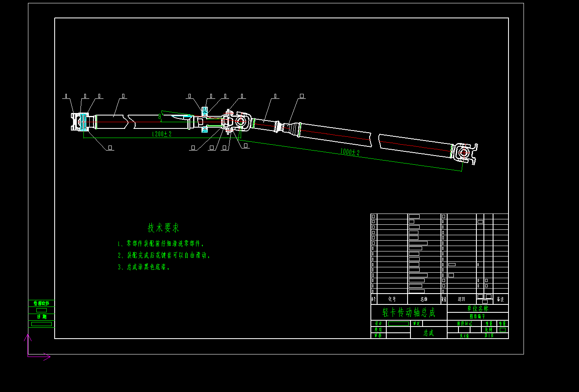Select the 总成 text in the title block
The width and height of the screenshot is (579, 392).
[429, 333]
